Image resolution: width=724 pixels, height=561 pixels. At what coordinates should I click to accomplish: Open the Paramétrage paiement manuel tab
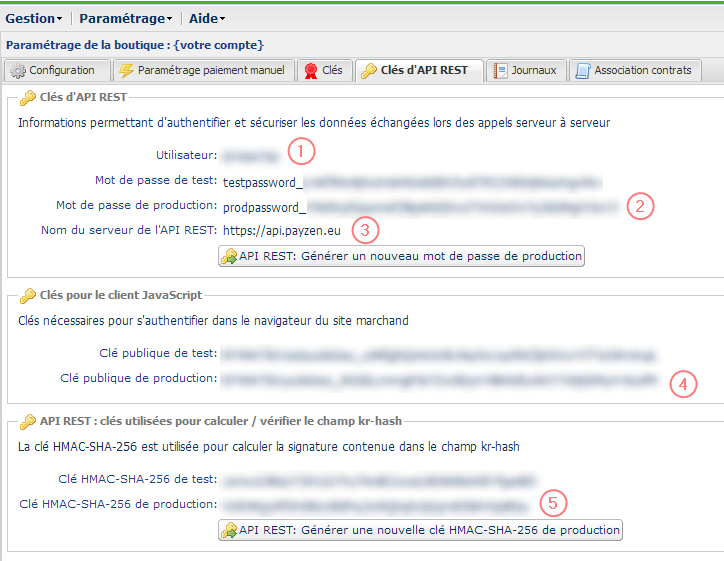202,70
